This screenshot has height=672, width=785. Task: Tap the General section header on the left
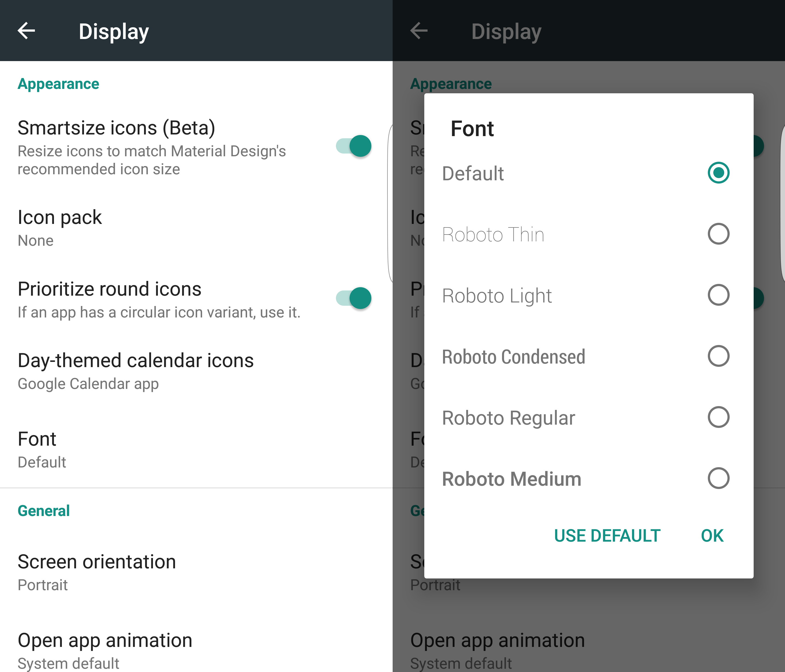point(44,511)
